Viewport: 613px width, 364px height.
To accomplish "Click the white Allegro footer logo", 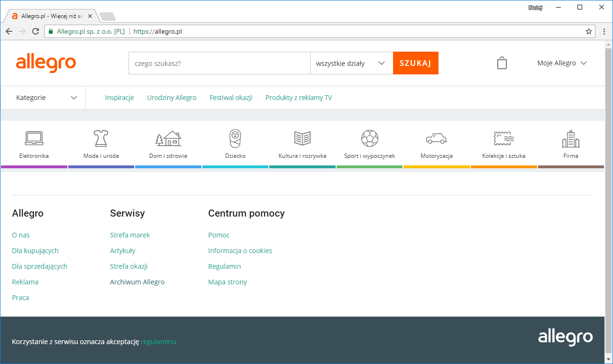I will (x=566, y=337).
